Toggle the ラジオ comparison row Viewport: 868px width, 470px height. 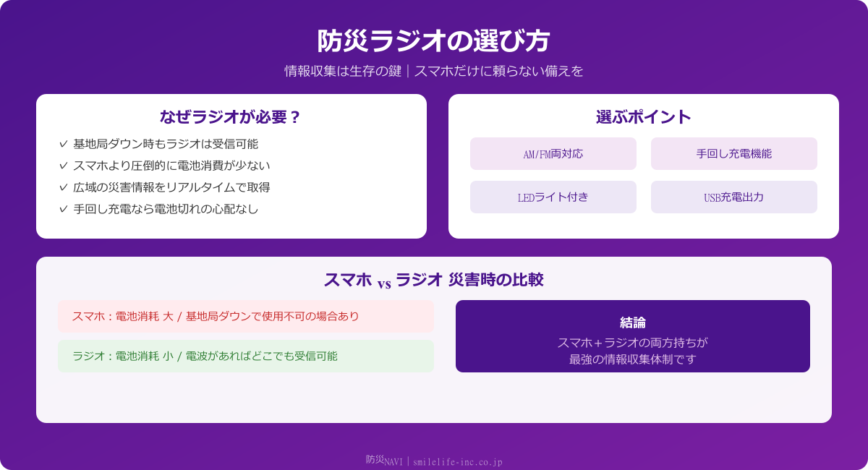point(246,356)
